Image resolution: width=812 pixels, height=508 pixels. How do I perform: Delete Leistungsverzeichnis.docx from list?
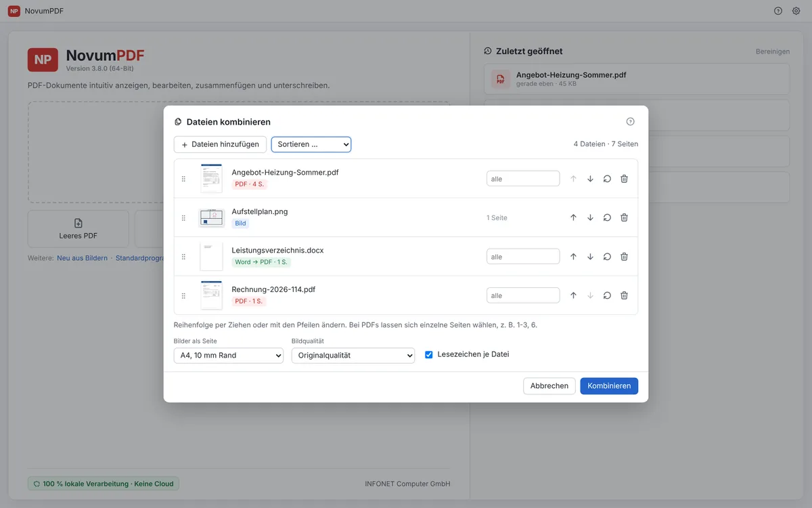click(624, 257)
